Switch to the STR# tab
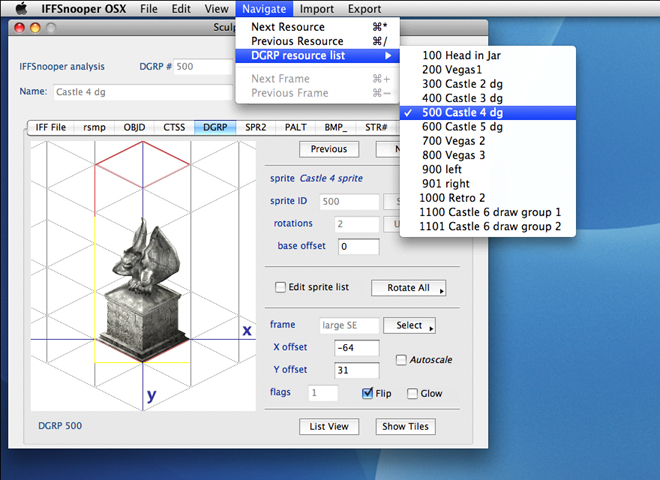 pyautogui.click(x=376, y=128)
